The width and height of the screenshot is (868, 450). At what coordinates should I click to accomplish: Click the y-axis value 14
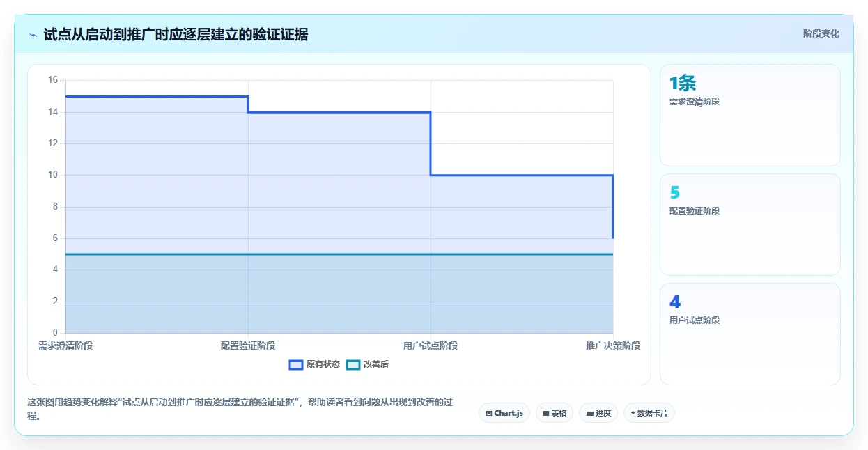tap(53, 111)
